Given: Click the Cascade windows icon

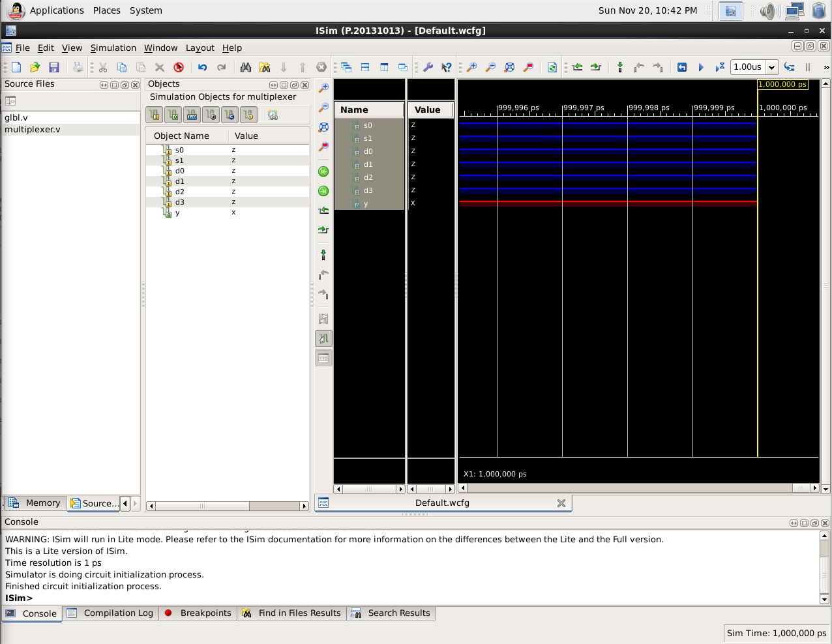Looking at the screenshot, I should tap(346, 67).
